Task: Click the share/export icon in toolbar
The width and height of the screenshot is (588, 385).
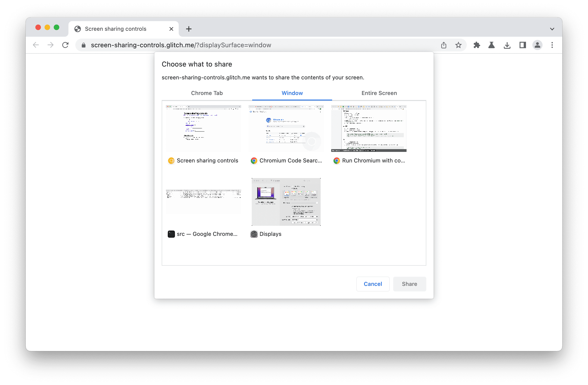Action: pos(444,45)
